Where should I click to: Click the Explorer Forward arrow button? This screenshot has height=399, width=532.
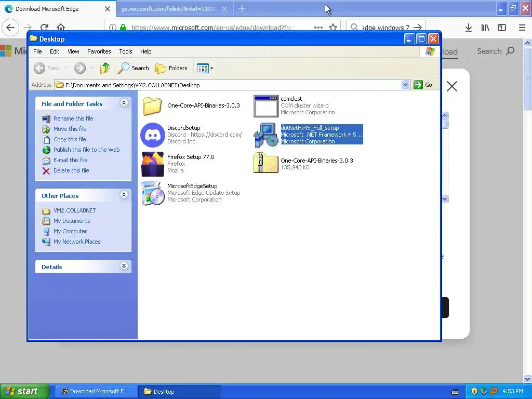[80, 68]
